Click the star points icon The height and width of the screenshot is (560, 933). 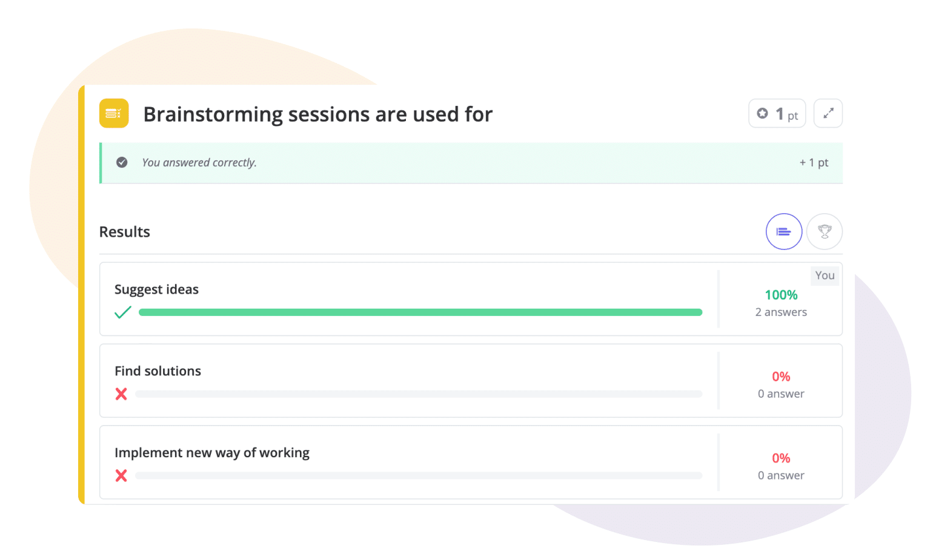point(763,113)
